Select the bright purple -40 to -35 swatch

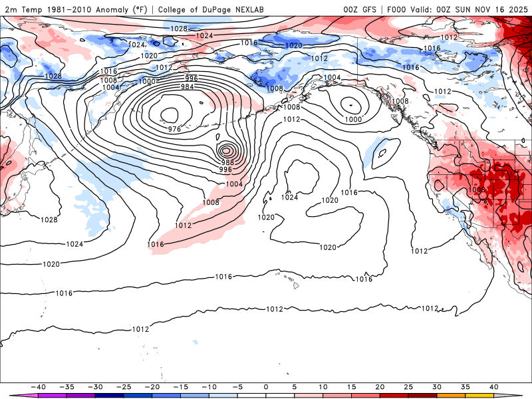click(x=53, y=396)
